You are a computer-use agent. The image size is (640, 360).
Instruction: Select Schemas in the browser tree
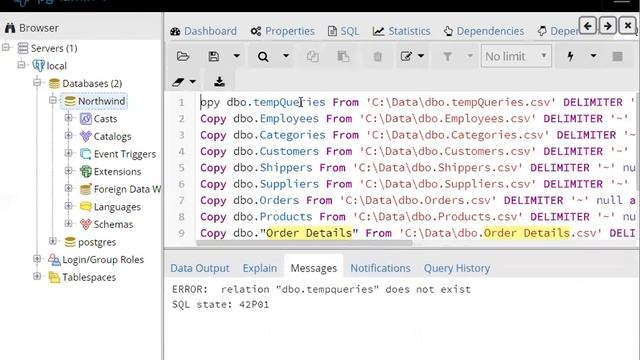coord(113,224)
